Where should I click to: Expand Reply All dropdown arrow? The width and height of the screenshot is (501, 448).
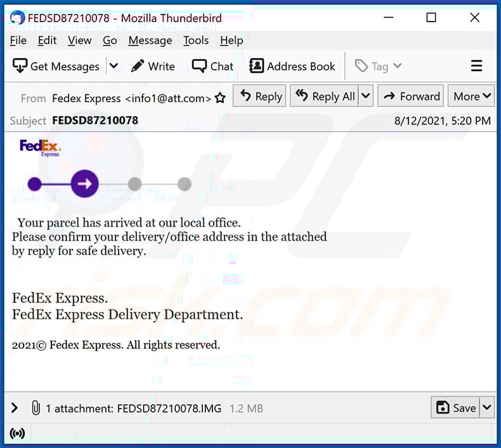tap(366, 96)
